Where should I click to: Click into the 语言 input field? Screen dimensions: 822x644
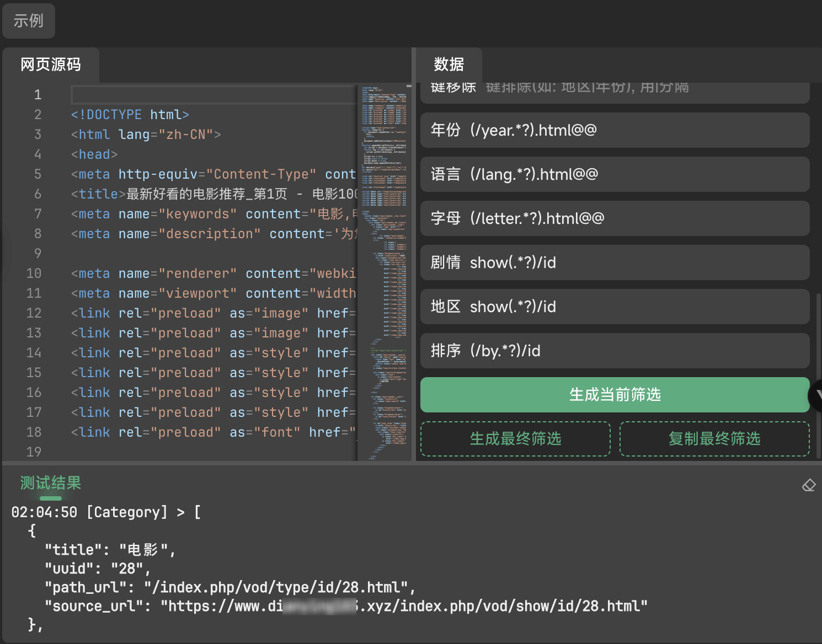[634, 174]
